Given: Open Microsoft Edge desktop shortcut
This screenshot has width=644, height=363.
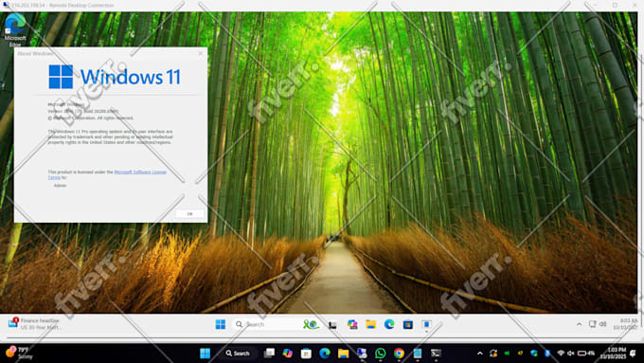Looking at the screenshot, I should click(x=15, y=29).
